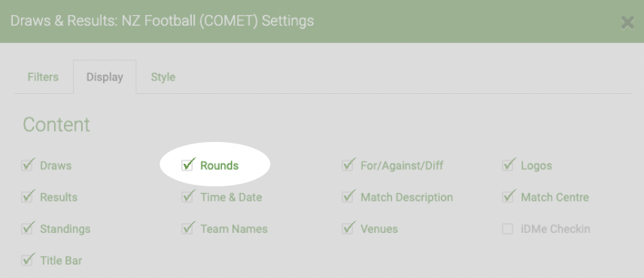
Task: Switch to the Filters tab
Action: click(43, 77)
